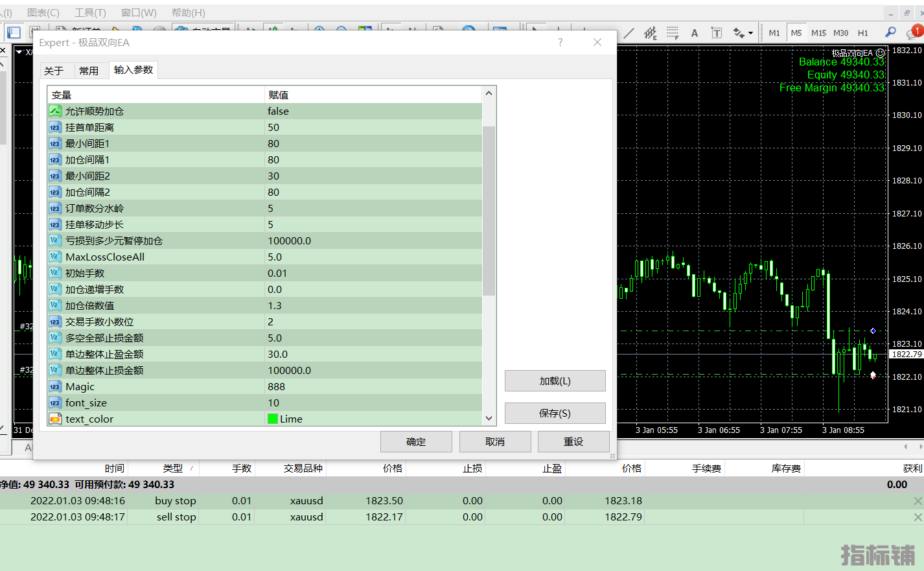
Task: Close the Expert 极品双向EA dialog
Action: 597,42
